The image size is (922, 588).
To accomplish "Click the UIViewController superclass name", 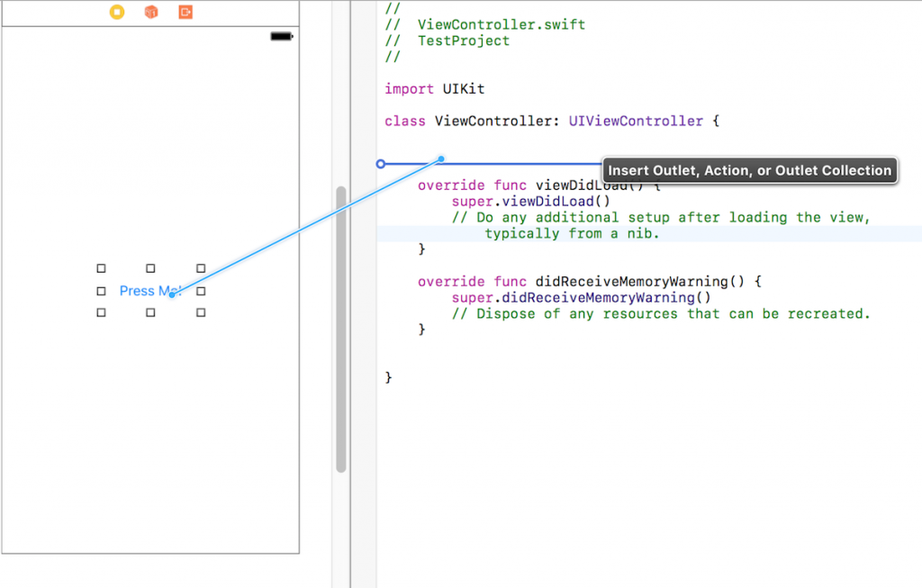I will [x=636, y=122].
